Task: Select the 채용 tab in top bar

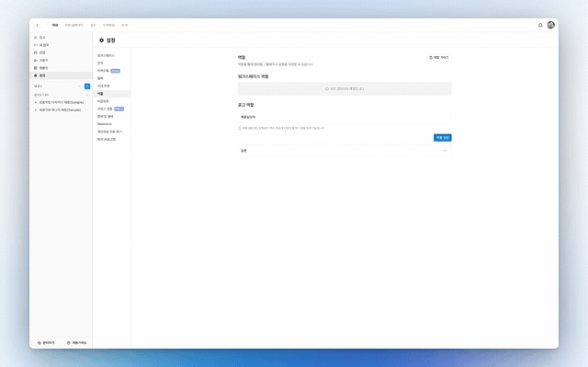Action: pyautogui.click(x=55, y=25)
